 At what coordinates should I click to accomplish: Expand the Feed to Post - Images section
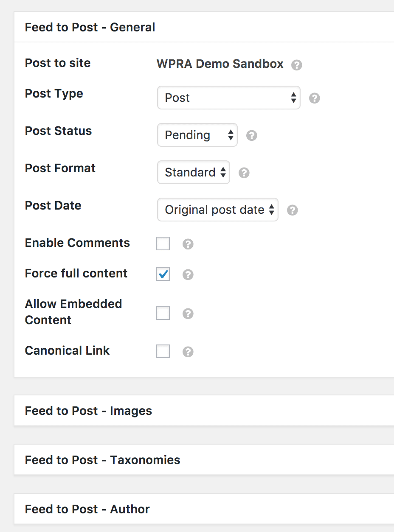88,411
